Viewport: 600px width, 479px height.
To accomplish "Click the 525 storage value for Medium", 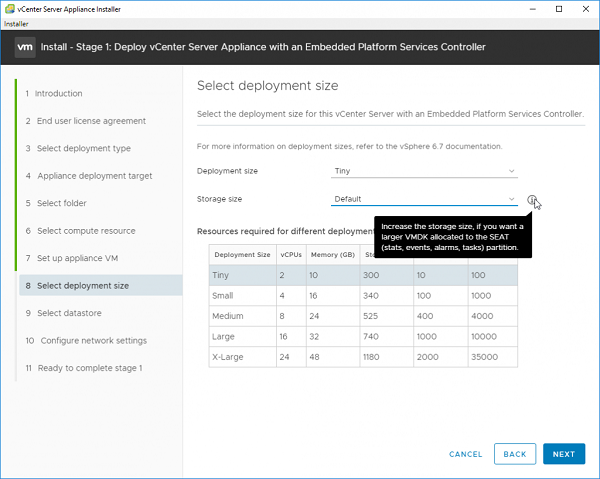I will click(x=386, y=316).
